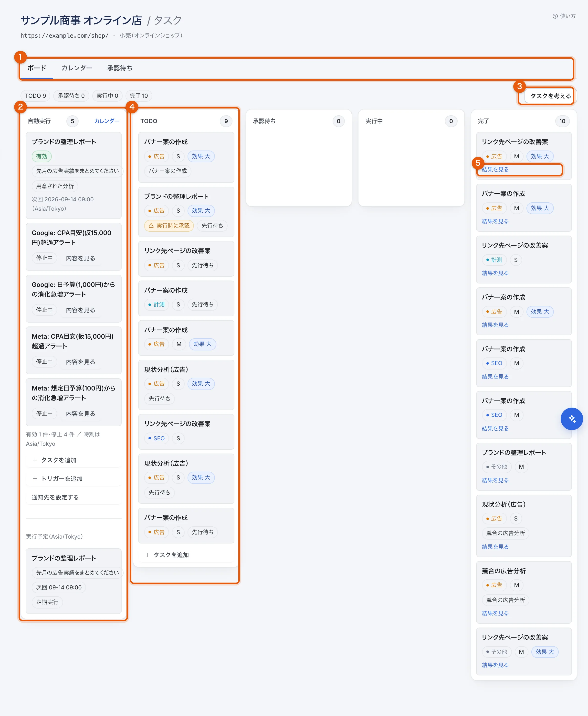
Task: Select the 完了 10 filter chip
Action: coord(139,96)
